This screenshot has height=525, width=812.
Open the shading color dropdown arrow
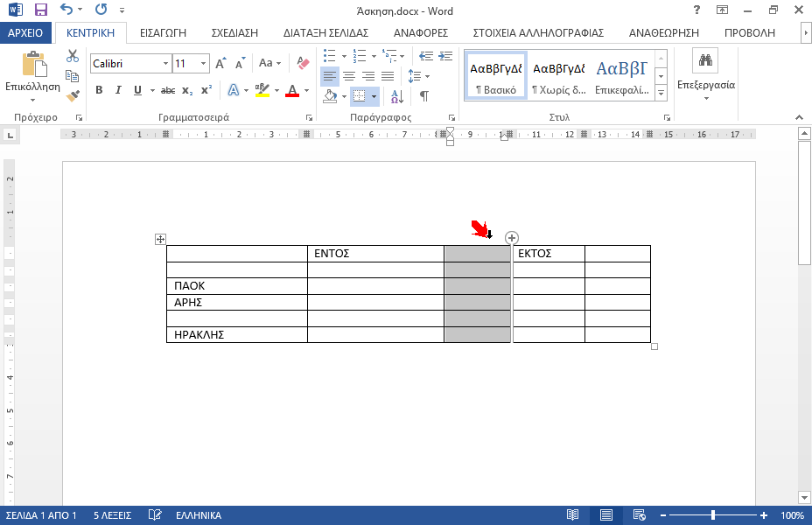click(345, 97)
